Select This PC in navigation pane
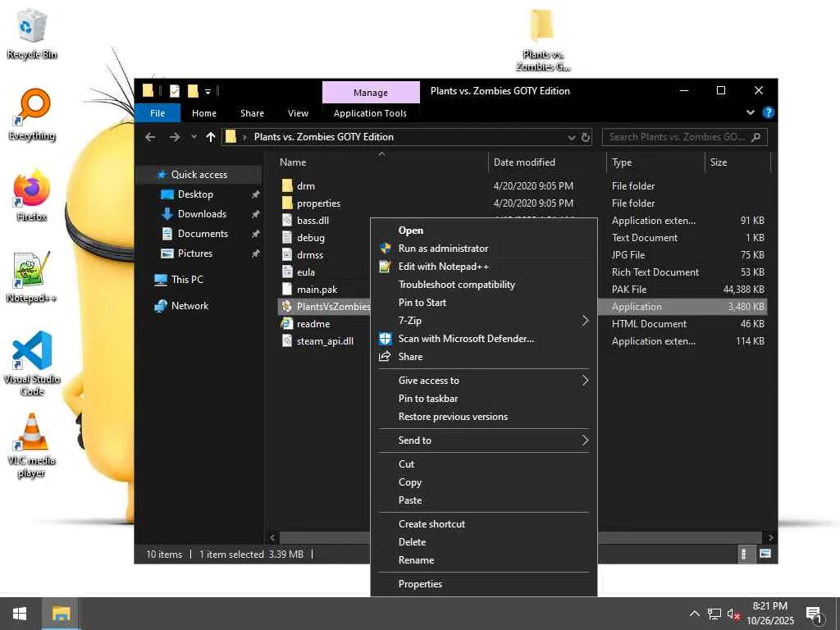The height and width of the screenshot is (630, 840). tap(186, 280)
